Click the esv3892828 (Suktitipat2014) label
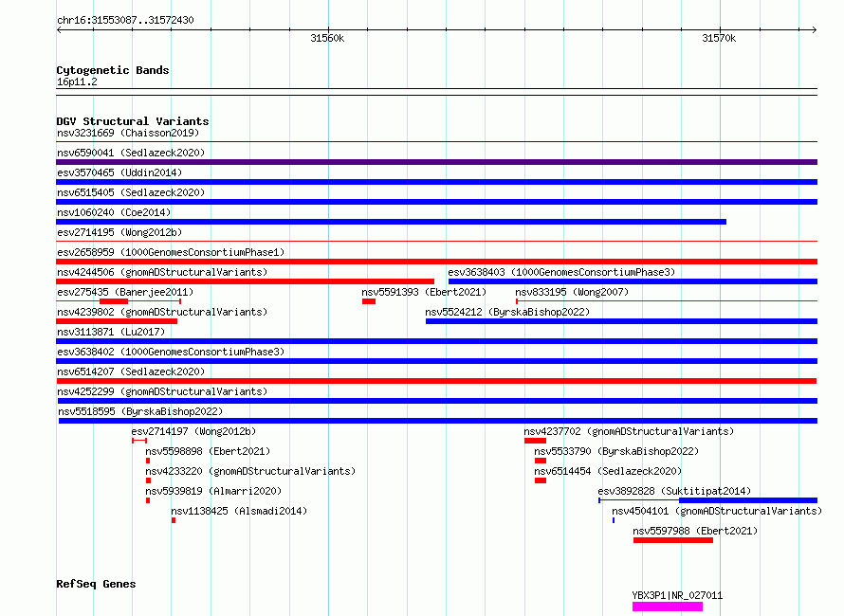Screen dimensions: 844x616 674,491
